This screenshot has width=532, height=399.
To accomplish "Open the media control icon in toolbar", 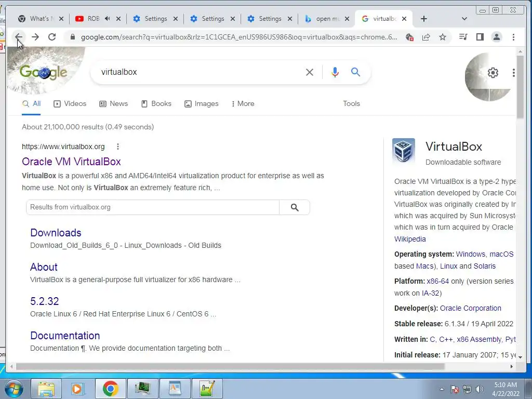I will click(x=463, y=37).
